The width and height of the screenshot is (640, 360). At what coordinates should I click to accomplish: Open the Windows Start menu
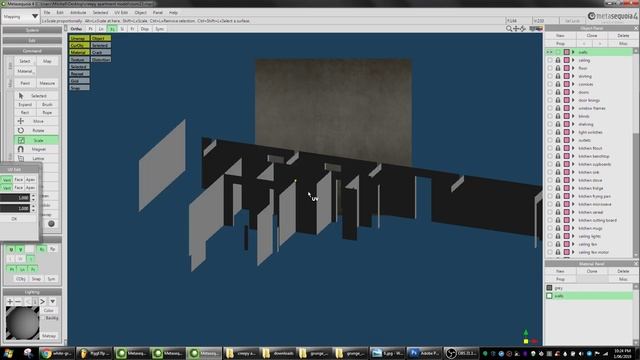click(8, 353)
